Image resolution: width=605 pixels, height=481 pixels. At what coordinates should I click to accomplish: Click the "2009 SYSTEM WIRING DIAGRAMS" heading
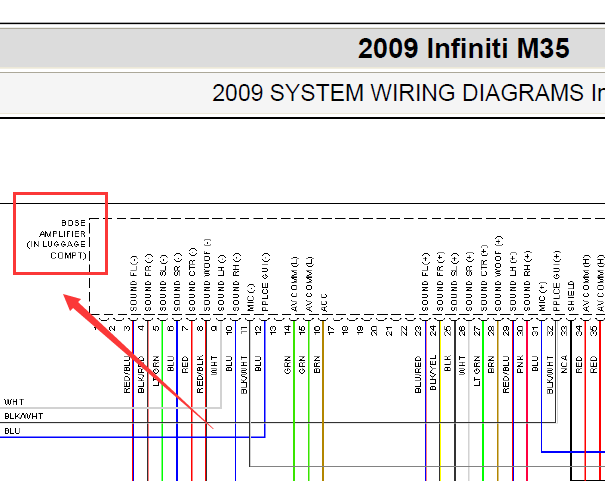398,93
